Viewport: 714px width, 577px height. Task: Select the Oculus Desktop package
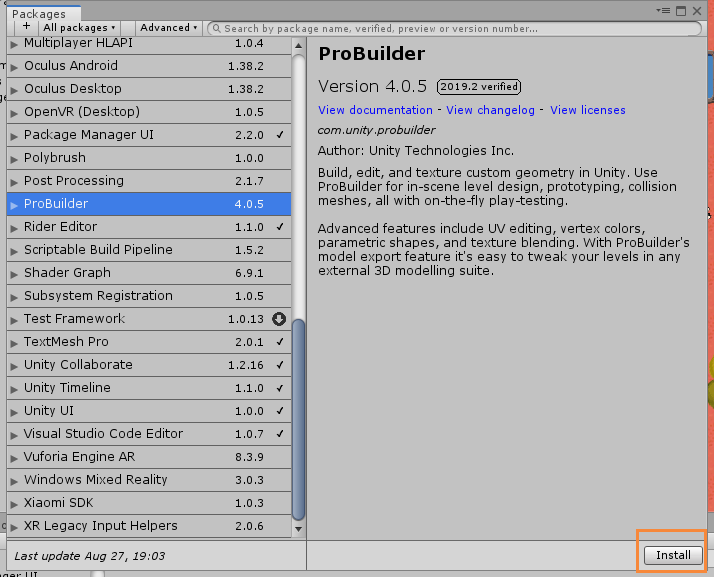[x=149, y=89]
